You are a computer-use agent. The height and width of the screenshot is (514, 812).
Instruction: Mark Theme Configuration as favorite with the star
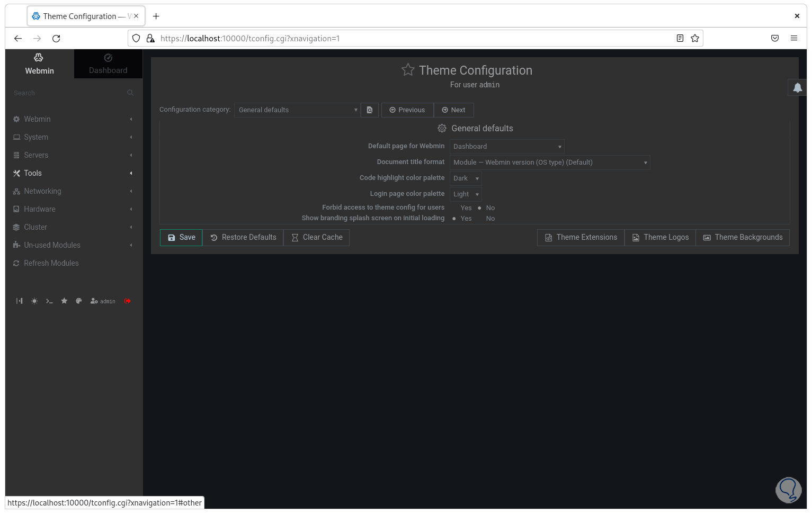[x=408, y=70]
